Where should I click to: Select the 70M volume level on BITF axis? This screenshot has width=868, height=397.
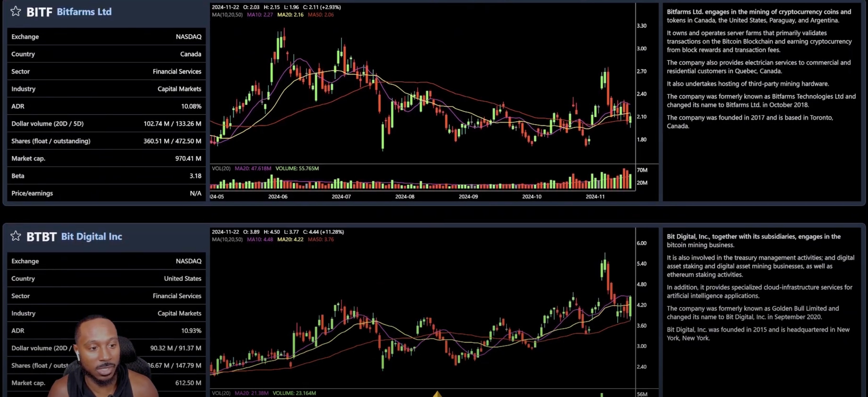[x=642, y=170]
